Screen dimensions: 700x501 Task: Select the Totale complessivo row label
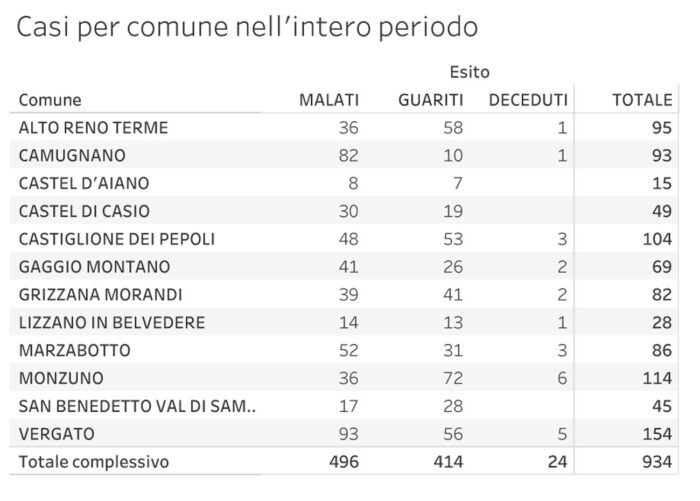click(94, 463)
